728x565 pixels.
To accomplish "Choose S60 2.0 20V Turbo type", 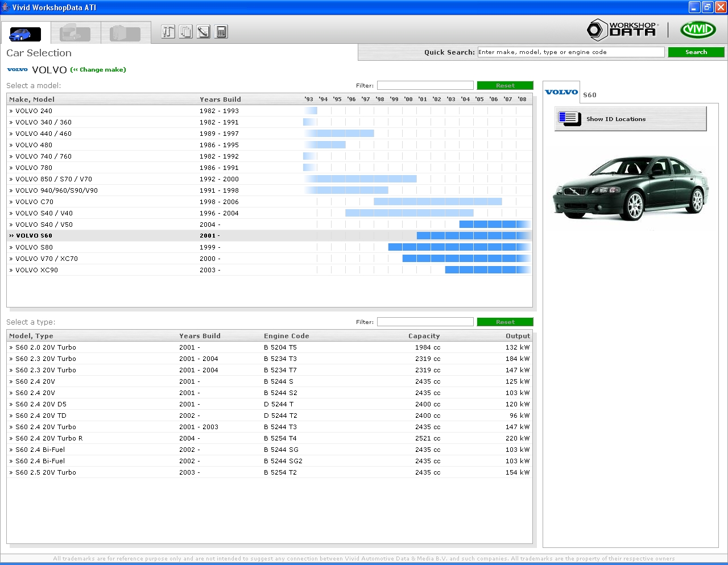I will [x=270, y=347].
